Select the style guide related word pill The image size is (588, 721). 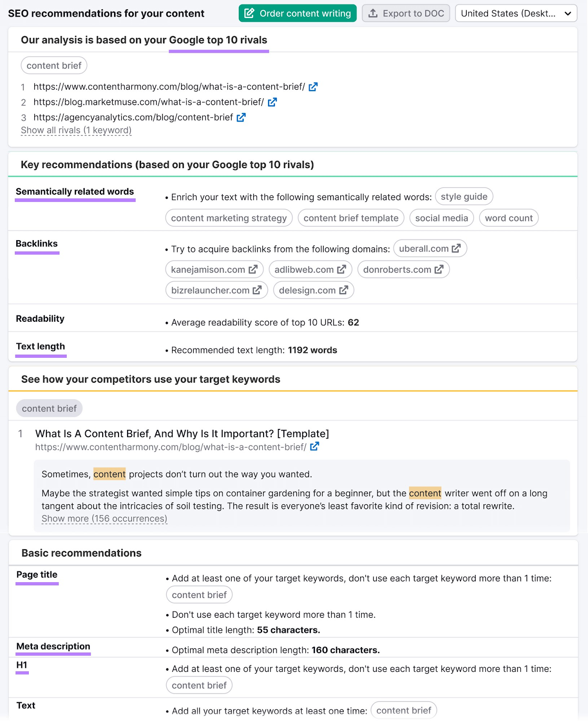click(464, 196)
